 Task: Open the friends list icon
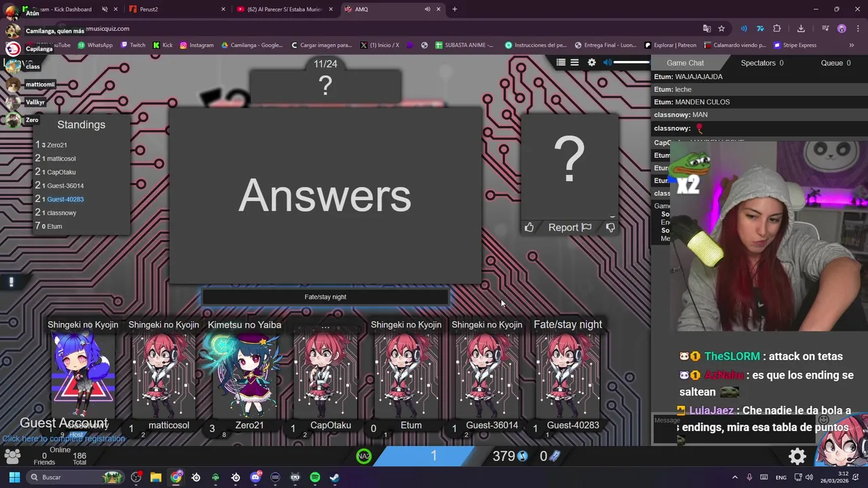(x=12, y=456)
